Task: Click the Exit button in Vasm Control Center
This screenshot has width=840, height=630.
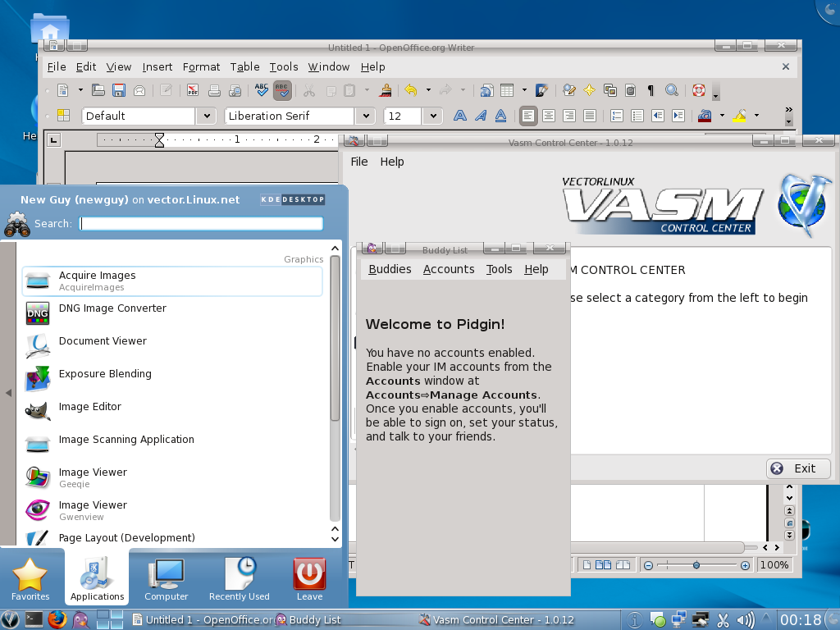Action: point(798,468)
